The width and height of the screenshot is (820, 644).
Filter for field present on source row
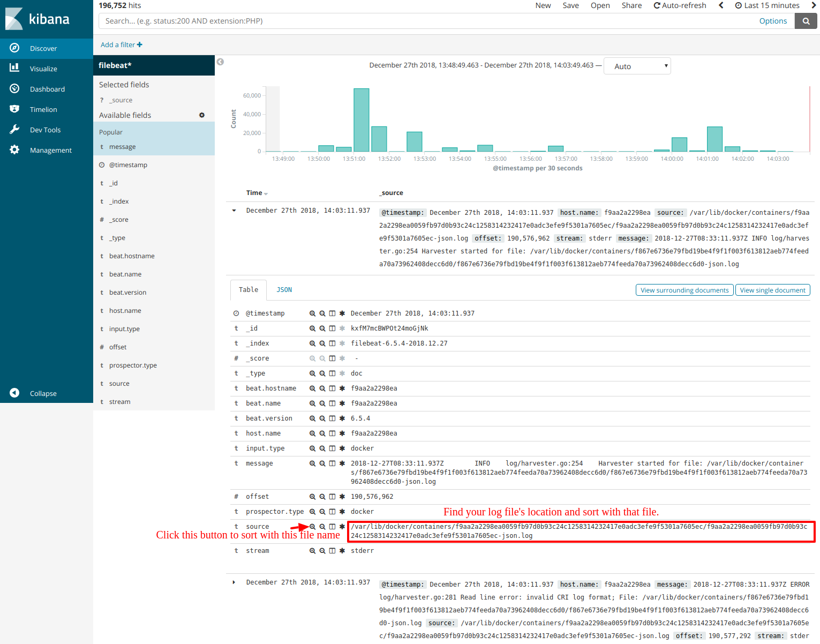click(x=342, y=527)
